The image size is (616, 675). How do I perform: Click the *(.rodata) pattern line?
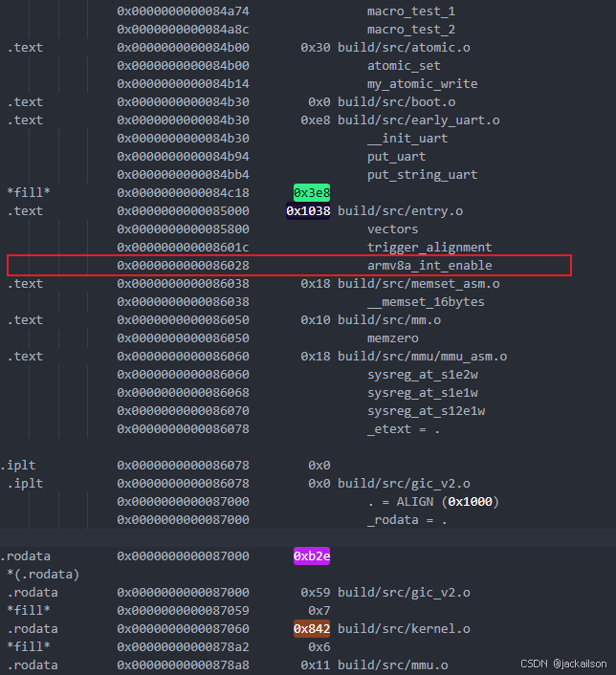43,575
